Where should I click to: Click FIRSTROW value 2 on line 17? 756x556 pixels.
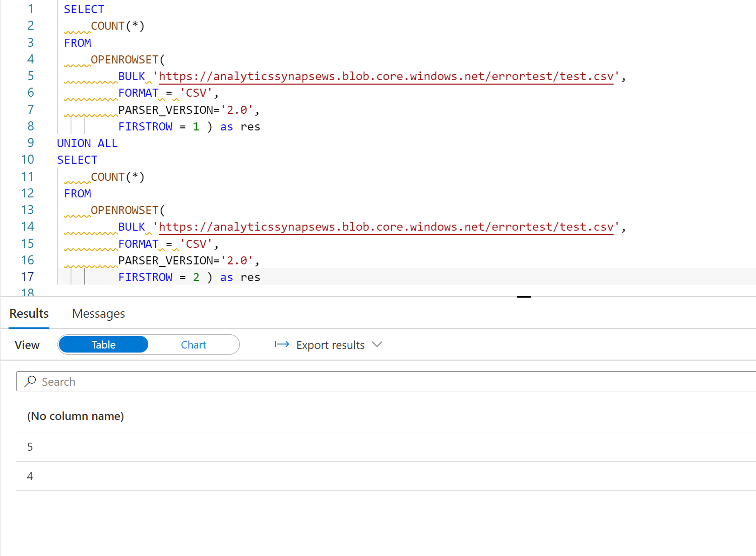point(196,277)
